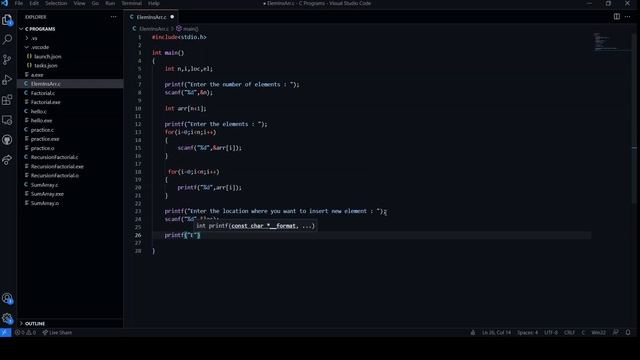Viewport: 640px width, 360px height.
Task: Change indentation via Spaces: 4
Action: (x=527, y=333)
